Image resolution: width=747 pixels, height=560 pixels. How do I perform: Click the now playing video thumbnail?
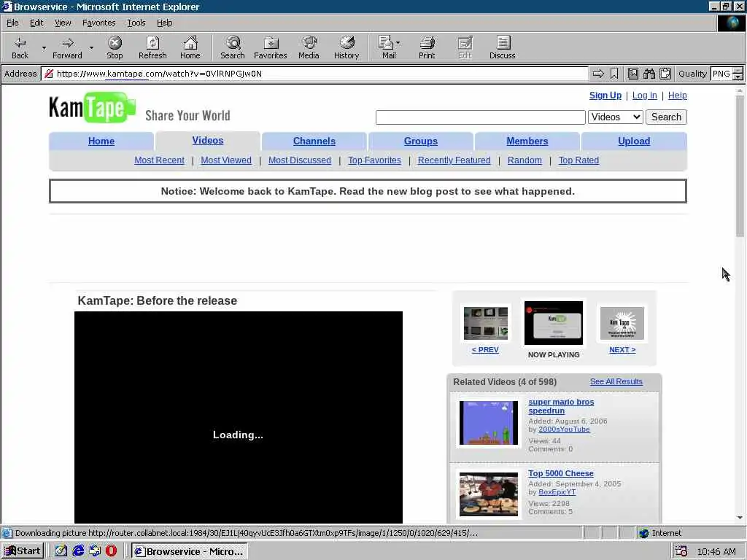pos(553,323)
